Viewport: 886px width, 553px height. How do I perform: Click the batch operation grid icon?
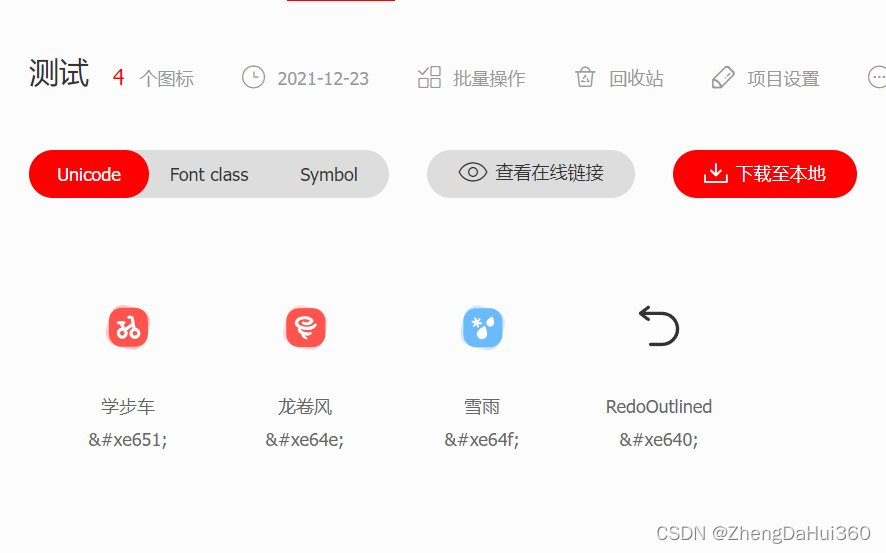click(429, 77)
